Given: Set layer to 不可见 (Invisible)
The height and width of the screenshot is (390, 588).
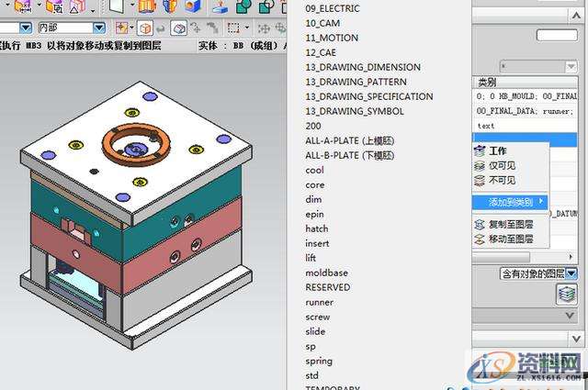Looking at the screenshot, I should point(502,181).
